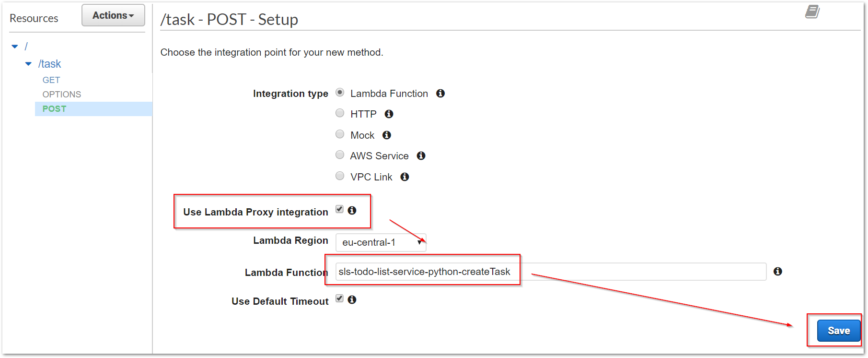Screen dimensions: 868x358
Task: Click info icon beside VPC Link option
Action: (405, 177)
